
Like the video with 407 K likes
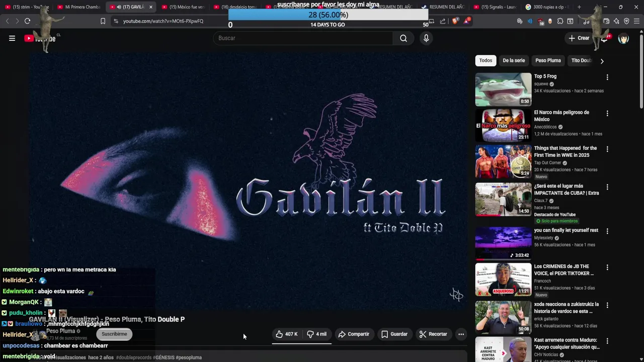coord(286,334)
